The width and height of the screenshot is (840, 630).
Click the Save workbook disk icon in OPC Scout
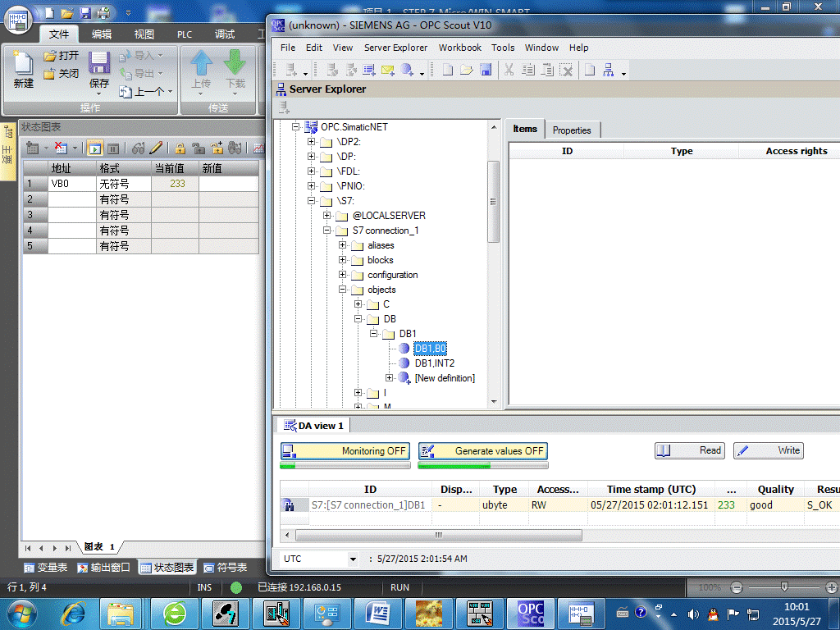pos(486,70)
